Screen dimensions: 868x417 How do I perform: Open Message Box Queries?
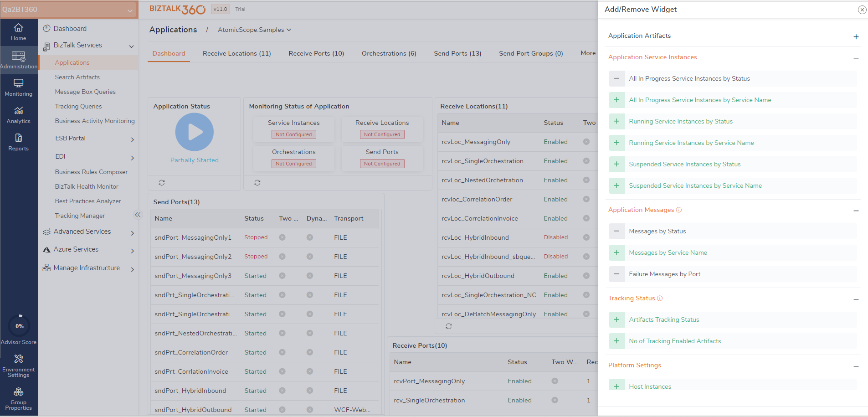pos(85,92)
